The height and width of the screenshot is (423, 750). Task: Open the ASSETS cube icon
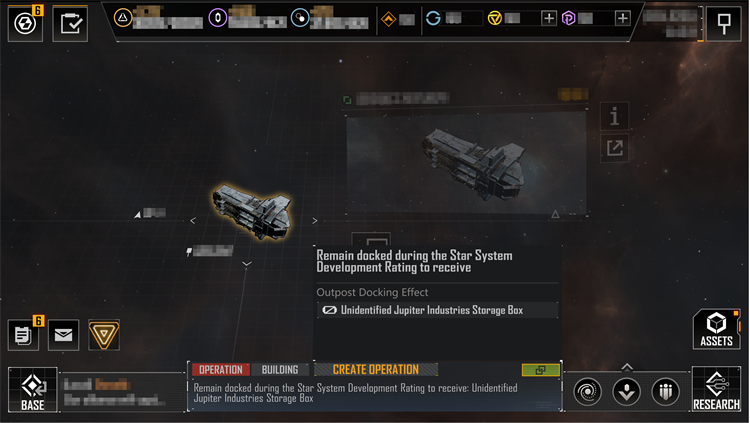point(716,329)
